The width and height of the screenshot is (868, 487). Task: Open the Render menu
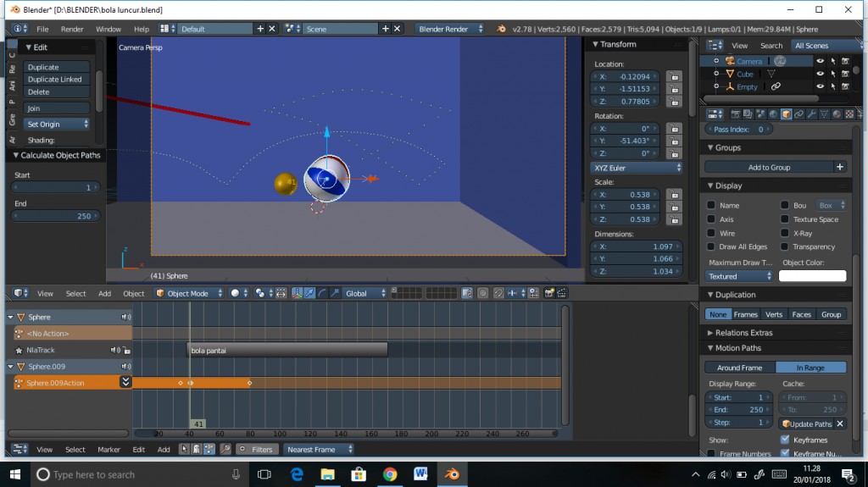72,29
